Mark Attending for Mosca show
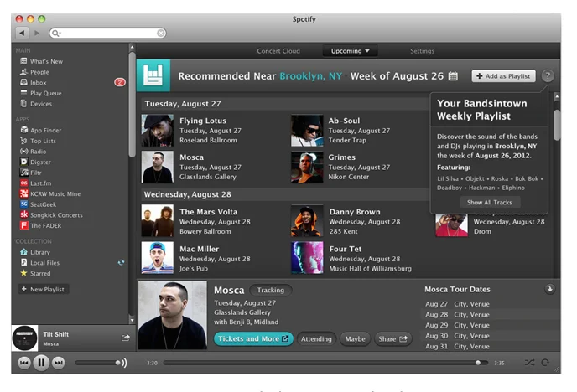 pyautogui.click(x=316, y=339)
